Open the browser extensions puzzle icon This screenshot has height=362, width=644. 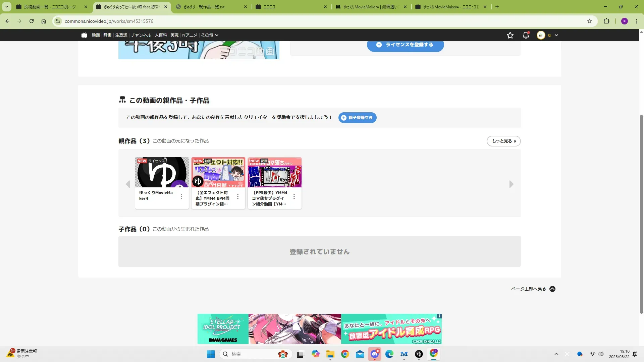click(606, 21)
